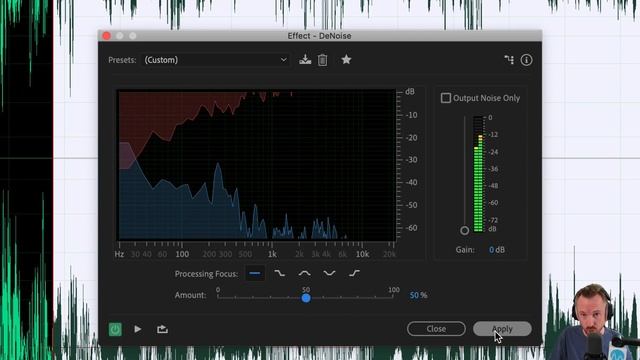The image size is (640, 360).
Task: Select the mid-frequencies processing focus shape
Action: (304, 273)
